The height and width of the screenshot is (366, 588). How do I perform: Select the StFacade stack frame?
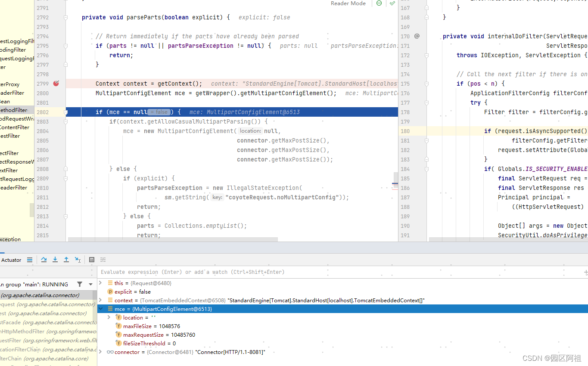(x=48, y=322)
